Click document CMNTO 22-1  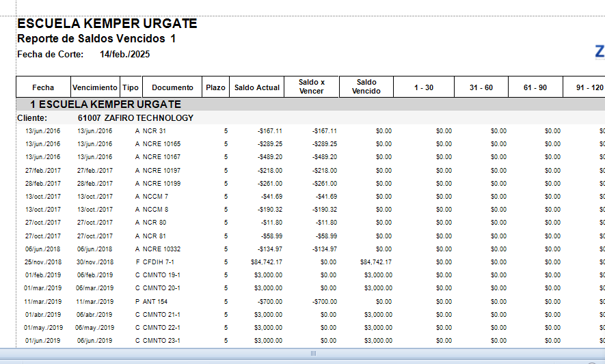pos(161,328)
